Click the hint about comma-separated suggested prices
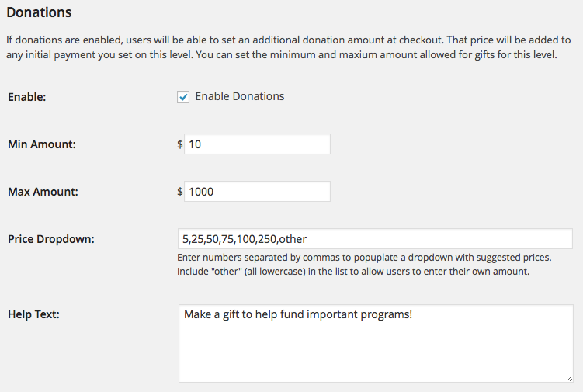 (x=364, y=258)
